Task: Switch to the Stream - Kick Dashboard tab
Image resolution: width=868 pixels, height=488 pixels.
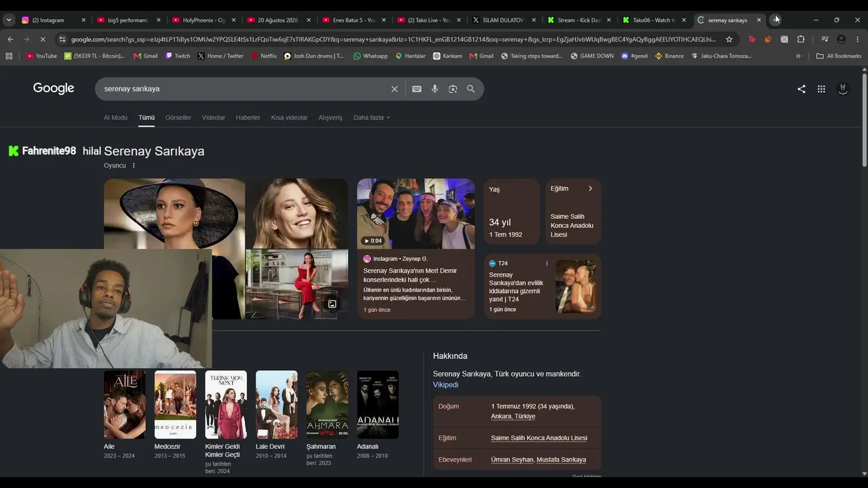Action: (580, 20)
